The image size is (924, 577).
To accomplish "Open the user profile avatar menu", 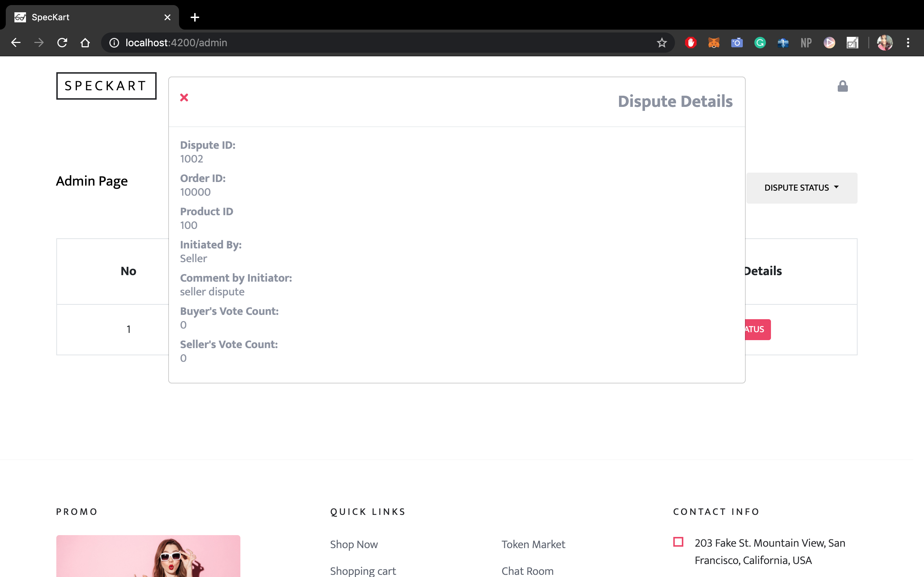I will pyautogui.click(x=885, y=43).
